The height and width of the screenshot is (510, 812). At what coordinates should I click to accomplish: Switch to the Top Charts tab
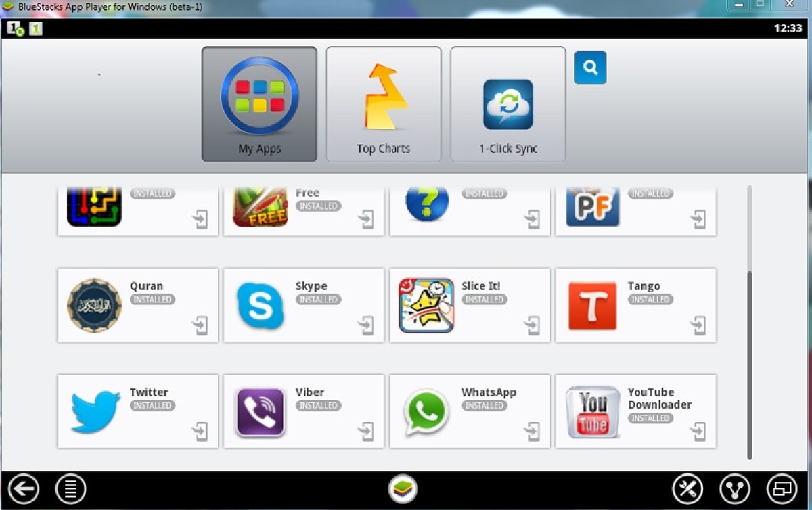tap(384, 104)
